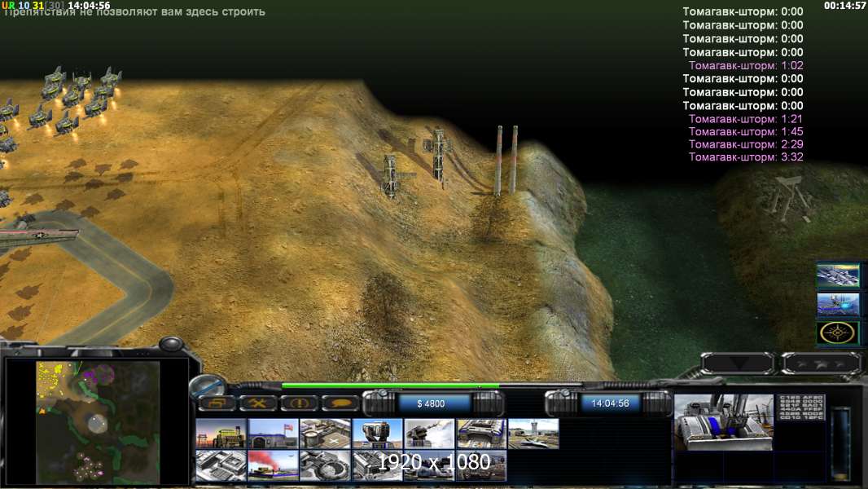Click the minimap radar display
Viewport: 868px width, 489px height.
(x=98, y=422)
